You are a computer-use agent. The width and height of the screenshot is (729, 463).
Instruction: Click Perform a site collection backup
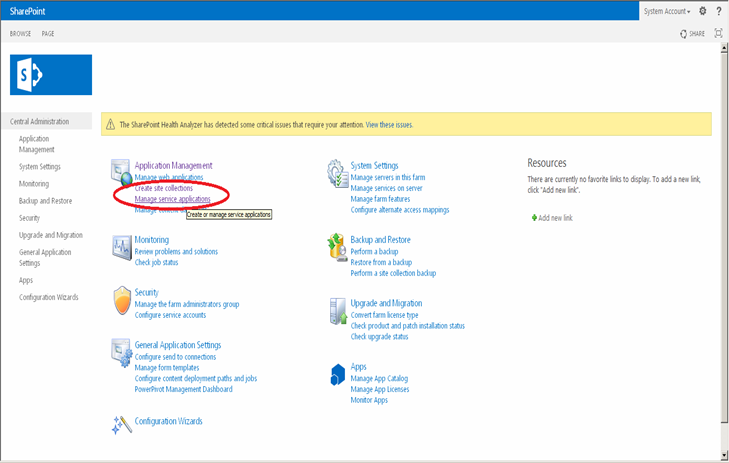point(393,273)
